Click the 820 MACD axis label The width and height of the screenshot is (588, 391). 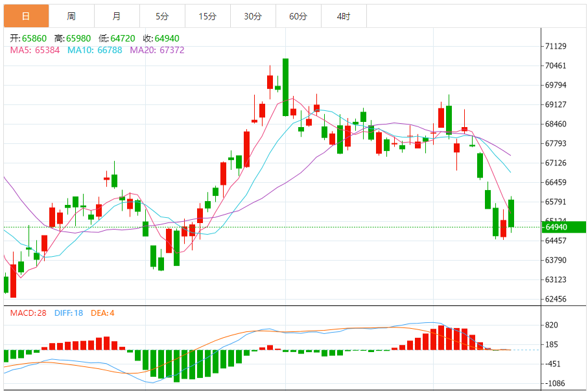click(552, 325)
